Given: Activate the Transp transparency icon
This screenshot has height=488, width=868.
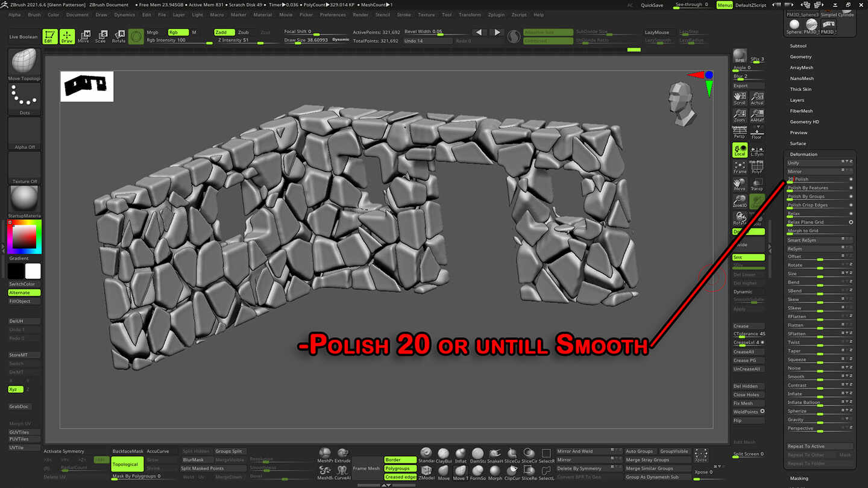Looking at the screenshot, I should pyautogui.click(x=758, y=184).
